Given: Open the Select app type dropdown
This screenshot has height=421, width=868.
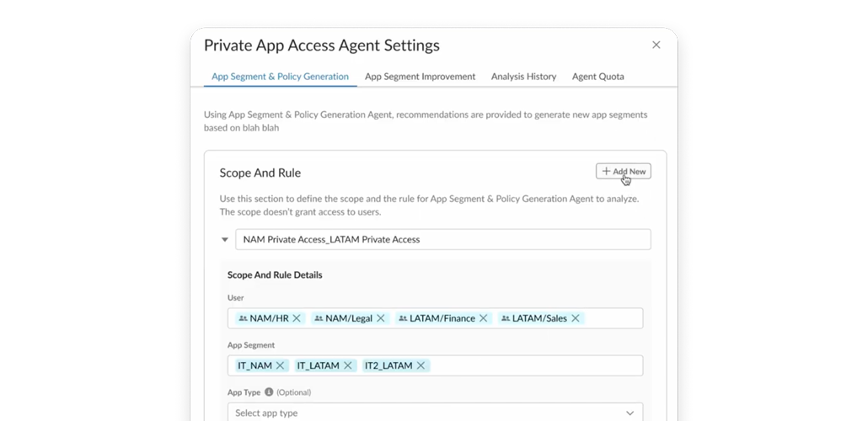Looking at the screenshot, I should pos(435,413).
